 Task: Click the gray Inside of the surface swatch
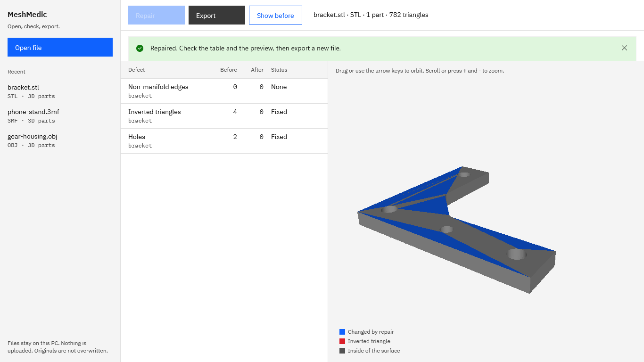coord(342,351)
